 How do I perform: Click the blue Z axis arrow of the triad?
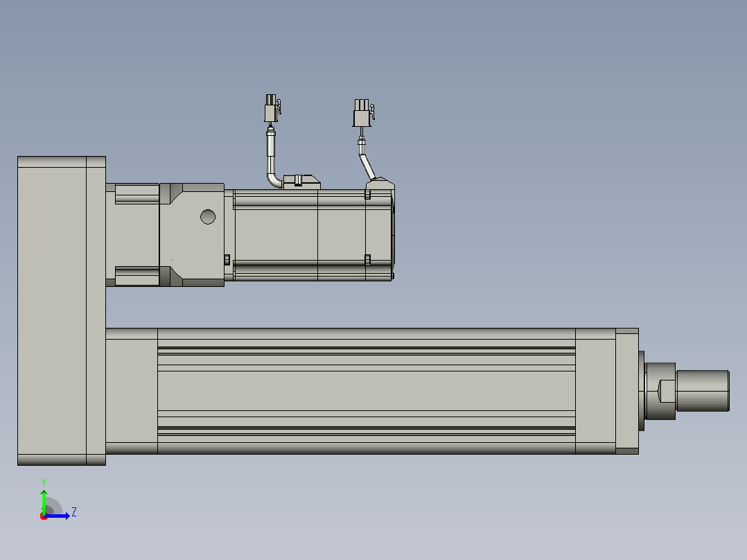[57, 516]
